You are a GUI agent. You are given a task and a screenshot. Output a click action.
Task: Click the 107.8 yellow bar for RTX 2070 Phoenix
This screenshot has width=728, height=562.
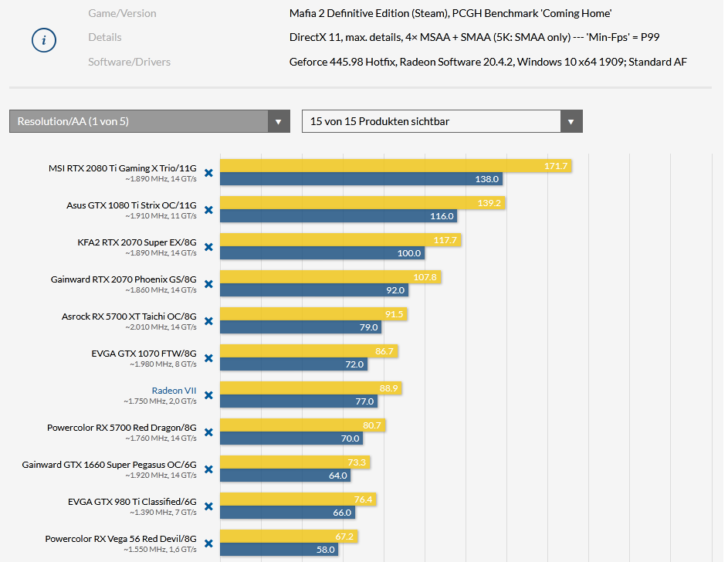pyautogui.click(x=330, y=277)
